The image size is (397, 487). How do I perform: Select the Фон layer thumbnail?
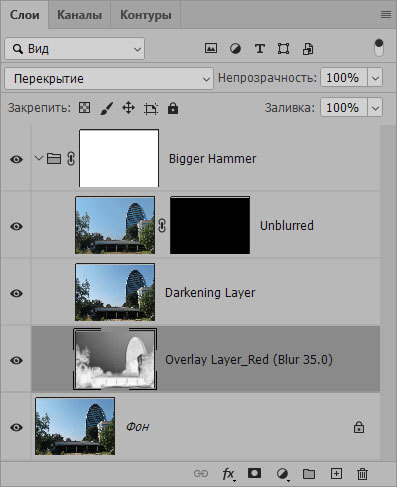[x=75, y=426]
